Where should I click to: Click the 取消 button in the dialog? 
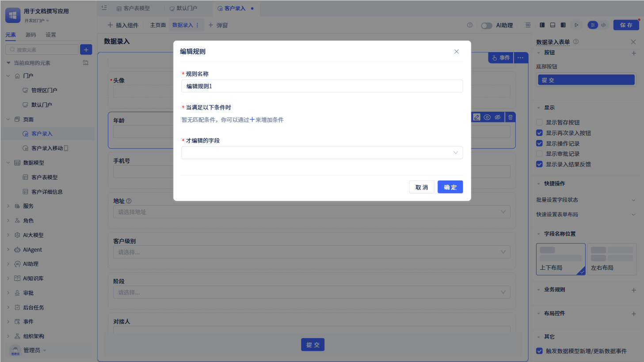[x=422, y=187]
